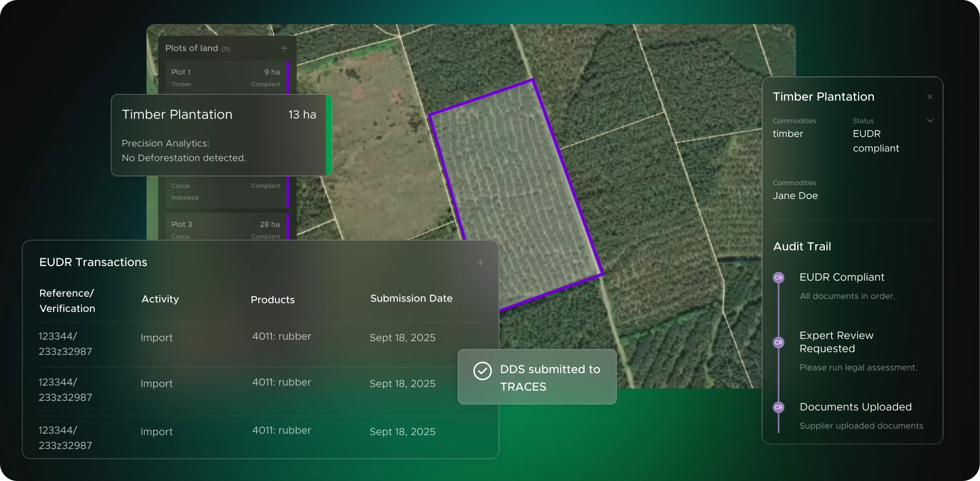
Task: Click 'Supplier uploaded documents' note
Action: pos(861,426)
